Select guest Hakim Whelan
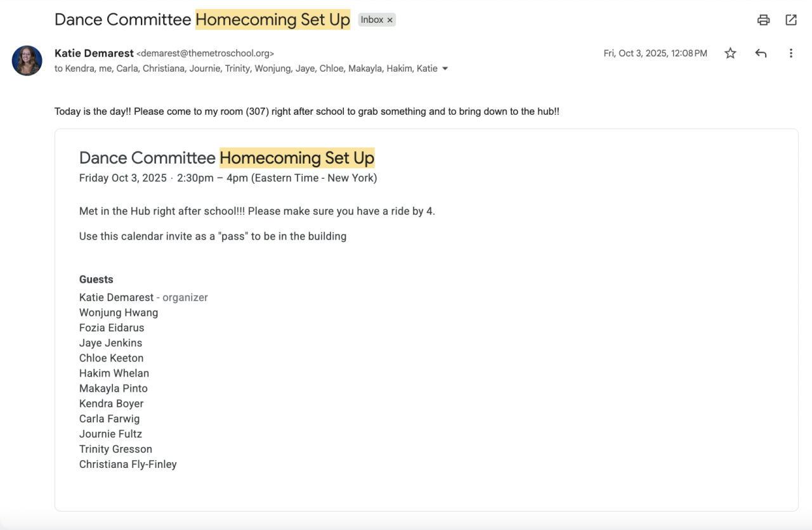The height and width of the screenshot is (530, 812). 114,373
